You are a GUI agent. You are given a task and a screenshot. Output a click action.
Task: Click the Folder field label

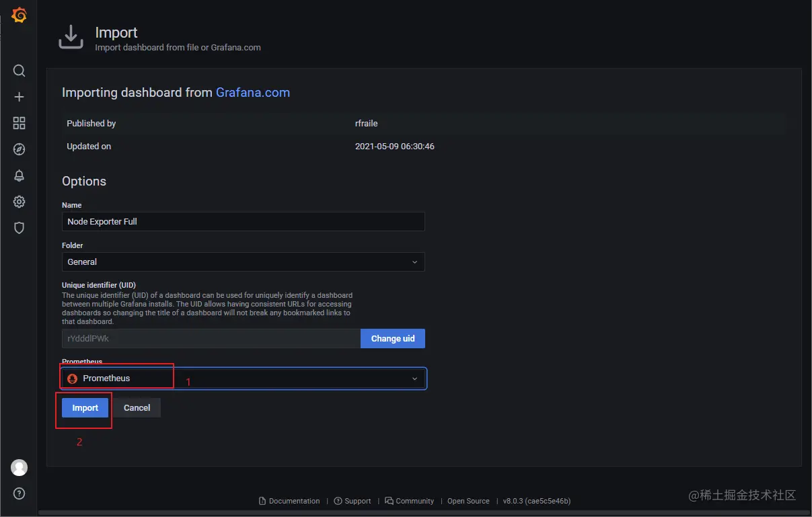tap(73, 245)
